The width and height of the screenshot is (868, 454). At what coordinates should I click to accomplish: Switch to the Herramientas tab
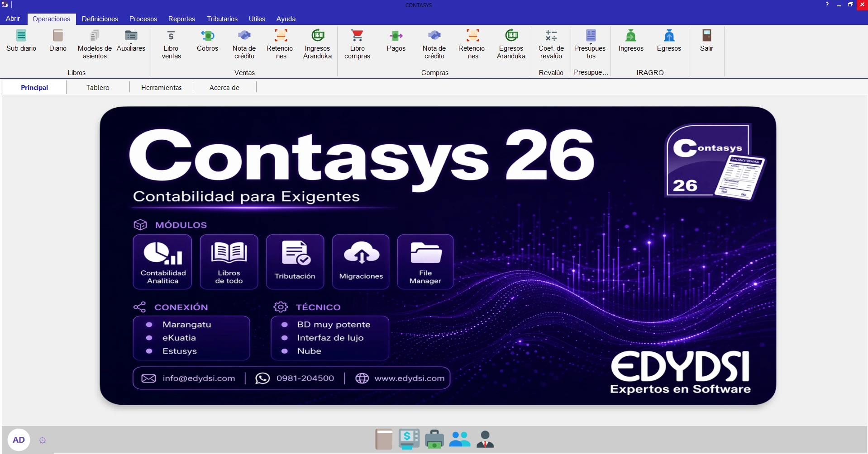tap(161, 88)
